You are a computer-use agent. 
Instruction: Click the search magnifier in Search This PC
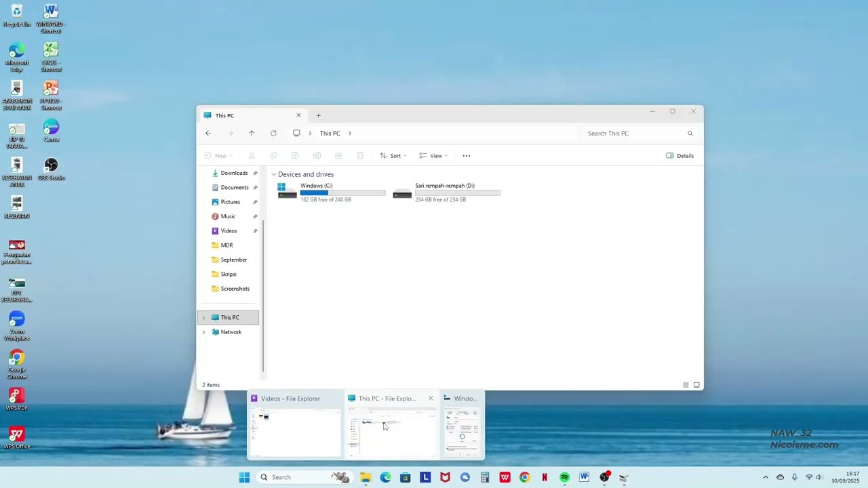690,134
